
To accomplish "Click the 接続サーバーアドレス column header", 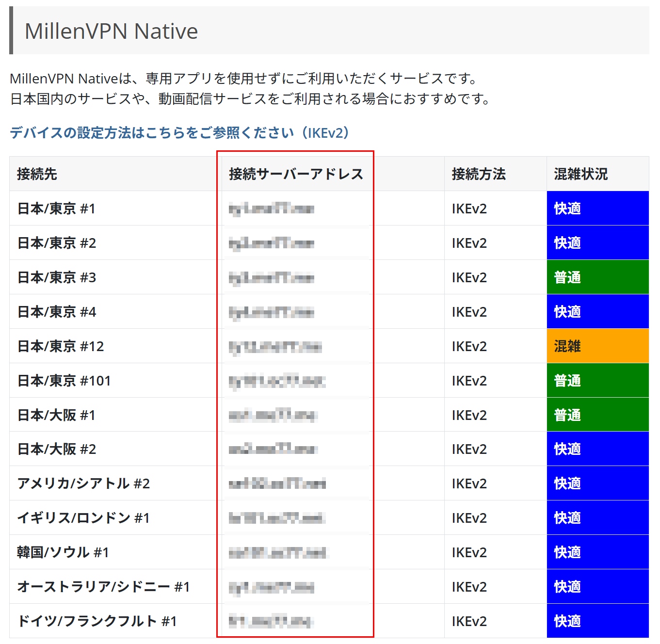I will [x=296, y=174].
